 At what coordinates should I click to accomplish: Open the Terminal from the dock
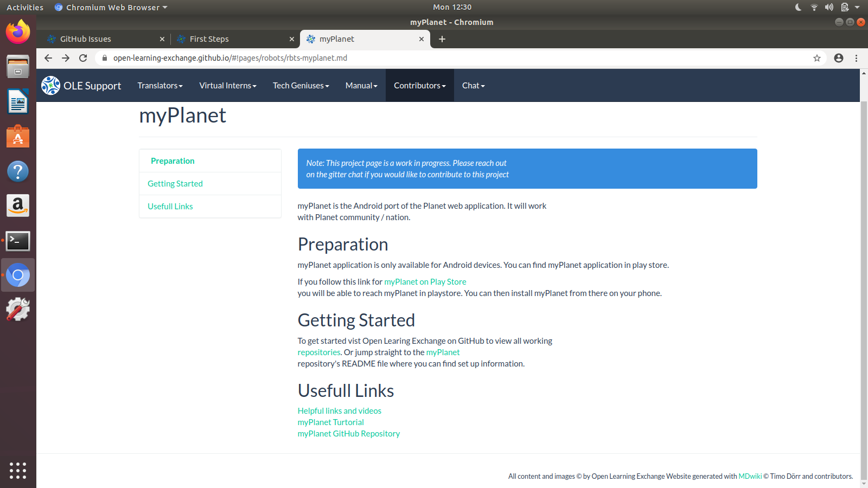18,241
